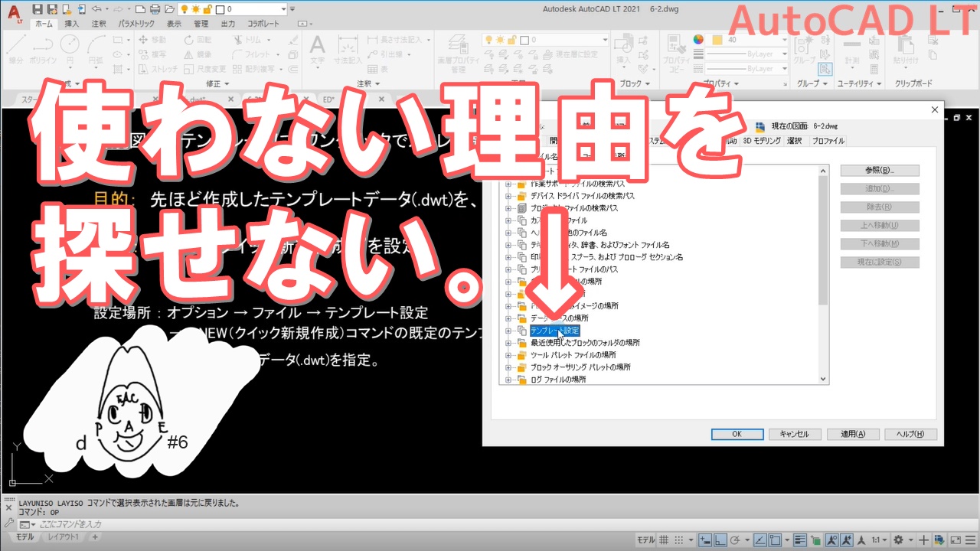Screen dimensions: 980x551
Task: Open the プロファイル tab in Options
Action: click(x=827, y=140)
